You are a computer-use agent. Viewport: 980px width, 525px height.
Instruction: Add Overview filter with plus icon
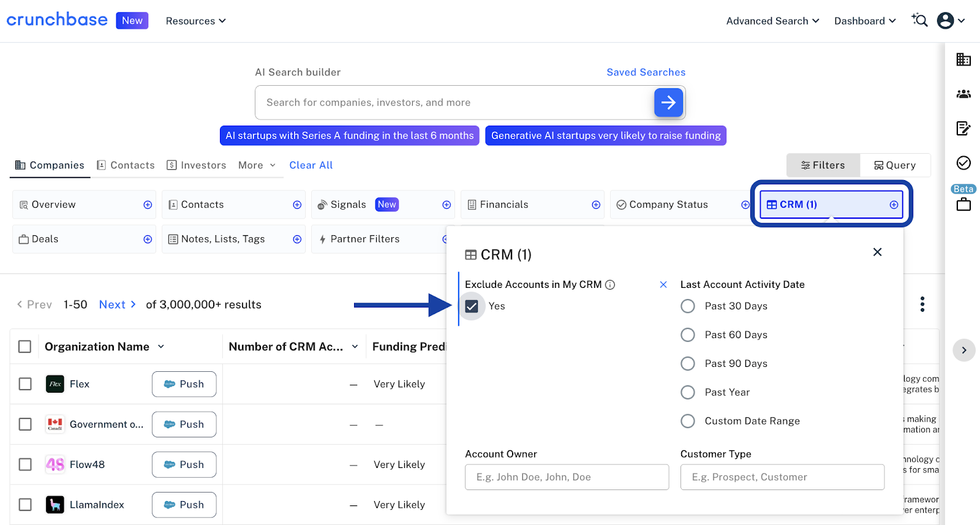pyautogui.click(x=148, y=205)
